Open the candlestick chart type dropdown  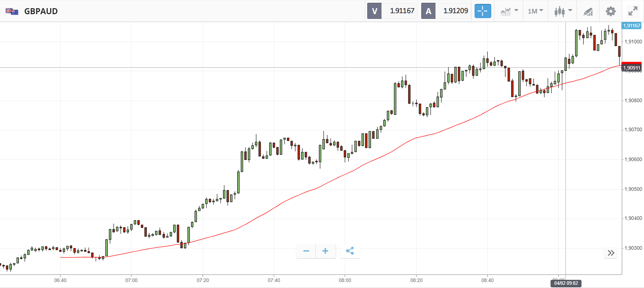pyautogui.click(x=563, y=11)
